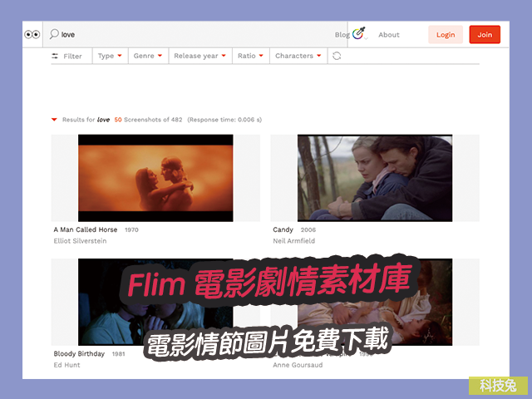Click the Flim eyes logo icon
Screen dimensions: 532x399
coord(32,35)
